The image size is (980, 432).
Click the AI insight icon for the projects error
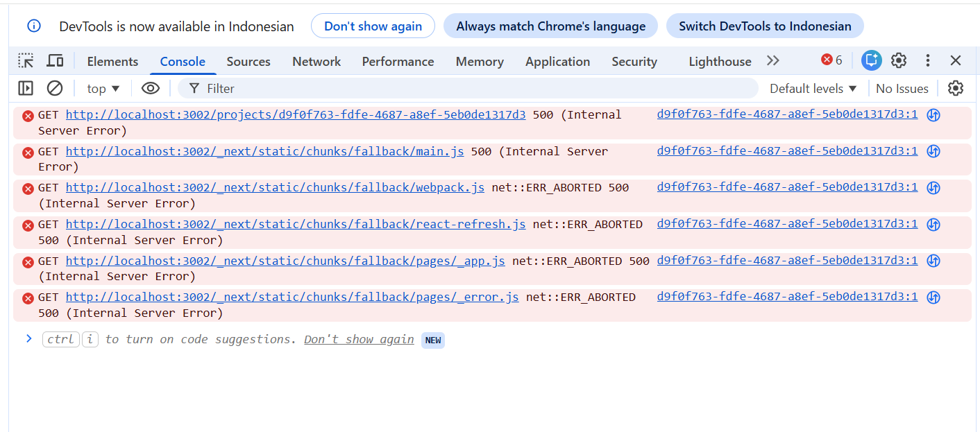933,115
